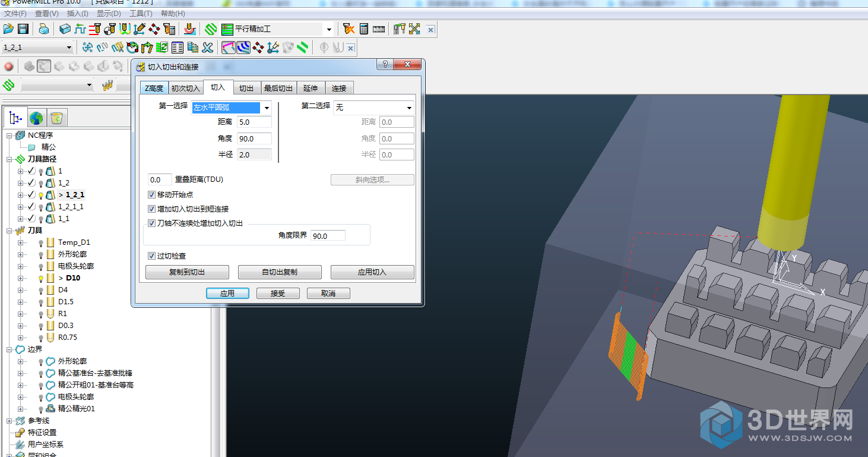Click the measurer ruler icon

click(x=379, y=29)
